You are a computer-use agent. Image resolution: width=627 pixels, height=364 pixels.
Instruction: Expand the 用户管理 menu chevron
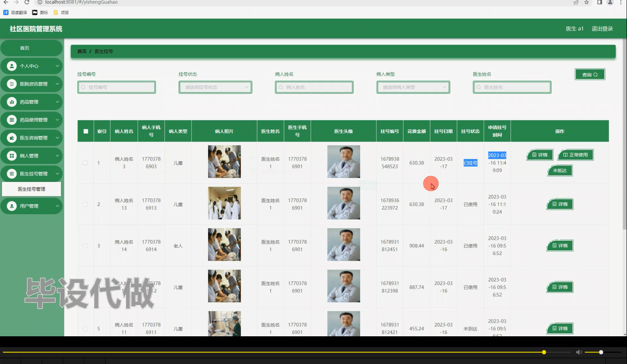pyautogui.click(x=57, y=206)
